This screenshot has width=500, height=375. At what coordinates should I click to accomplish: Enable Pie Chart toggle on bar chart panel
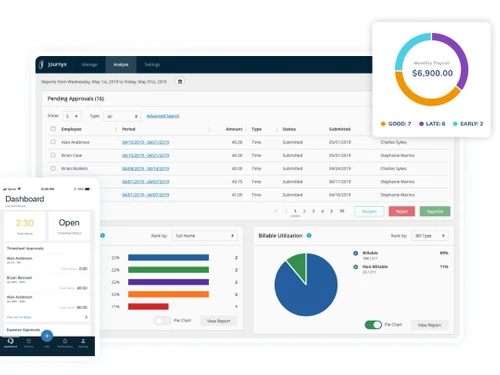(162, 321)
